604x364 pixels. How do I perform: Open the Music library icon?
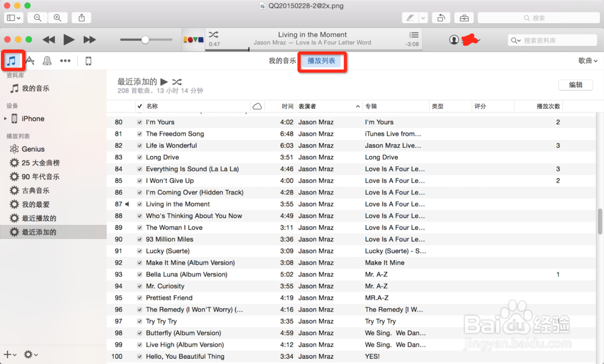pos(11,60)
